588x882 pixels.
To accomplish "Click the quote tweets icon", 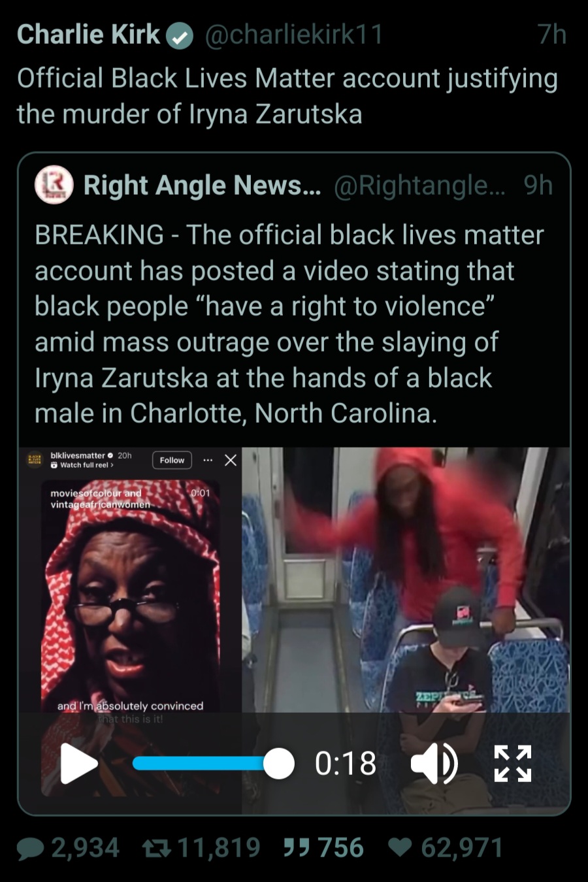I will (296, 847).
